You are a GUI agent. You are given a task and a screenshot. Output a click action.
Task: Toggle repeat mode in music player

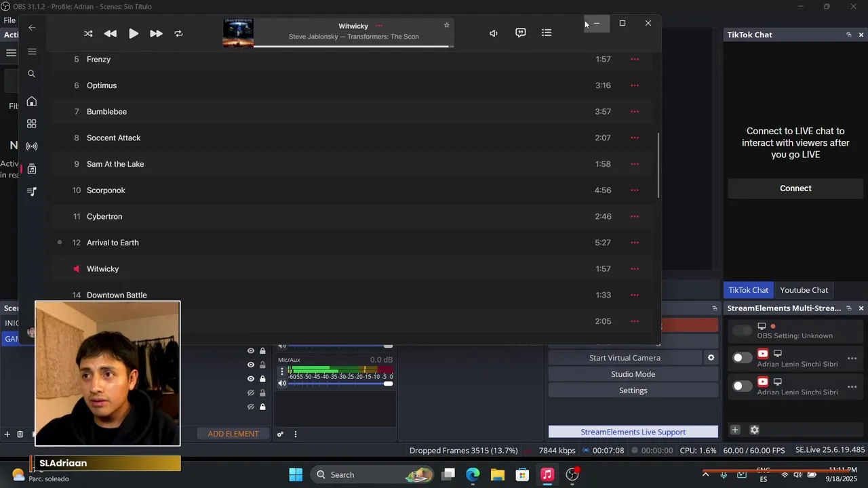pos(178,33)
